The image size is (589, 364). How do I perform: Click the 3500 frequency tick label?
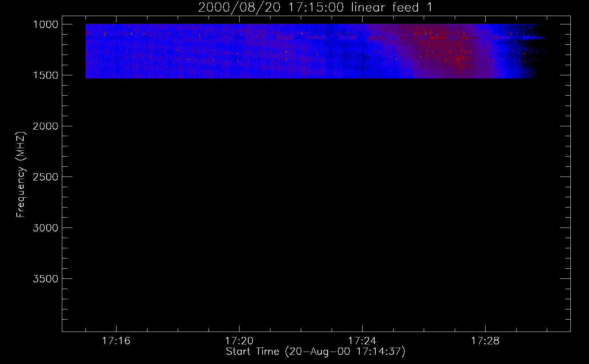pos(46,279)
